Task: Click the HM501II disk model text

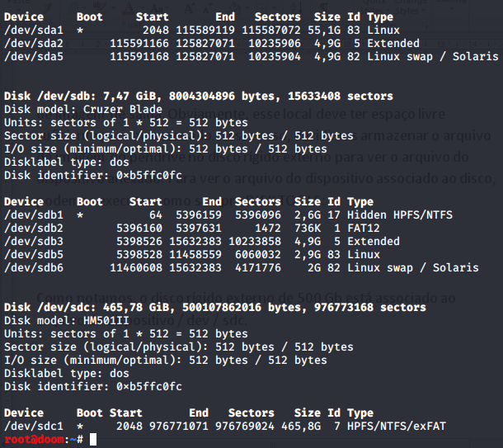Action: 105,321
